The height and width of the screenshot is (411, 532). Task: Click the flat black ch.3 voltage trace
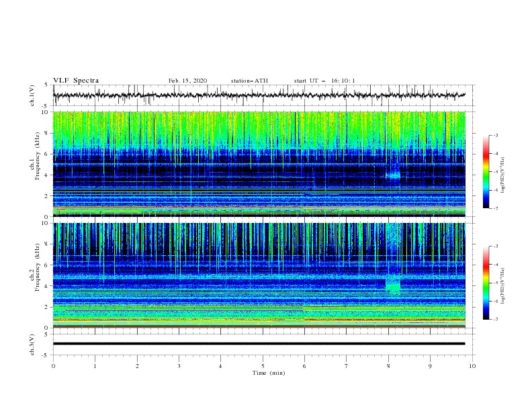point(259,344)
